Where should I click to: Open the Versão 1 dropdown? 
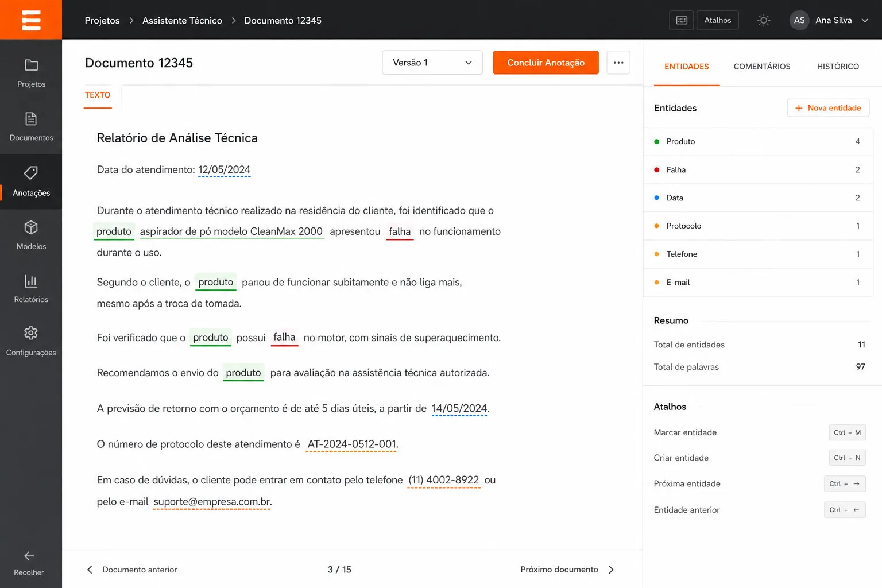(x=432, y=63)
